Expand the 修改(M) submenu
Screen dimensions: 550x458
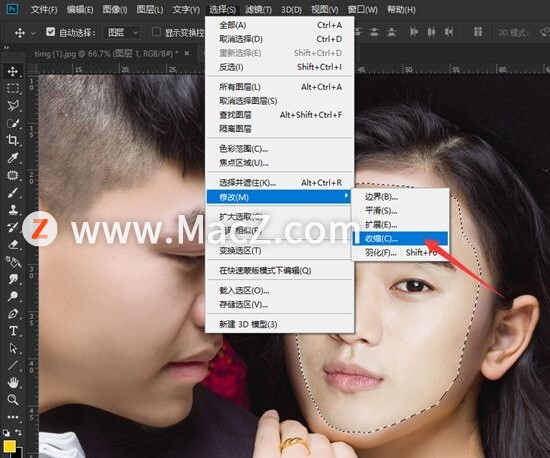click(x=279, y=197)
